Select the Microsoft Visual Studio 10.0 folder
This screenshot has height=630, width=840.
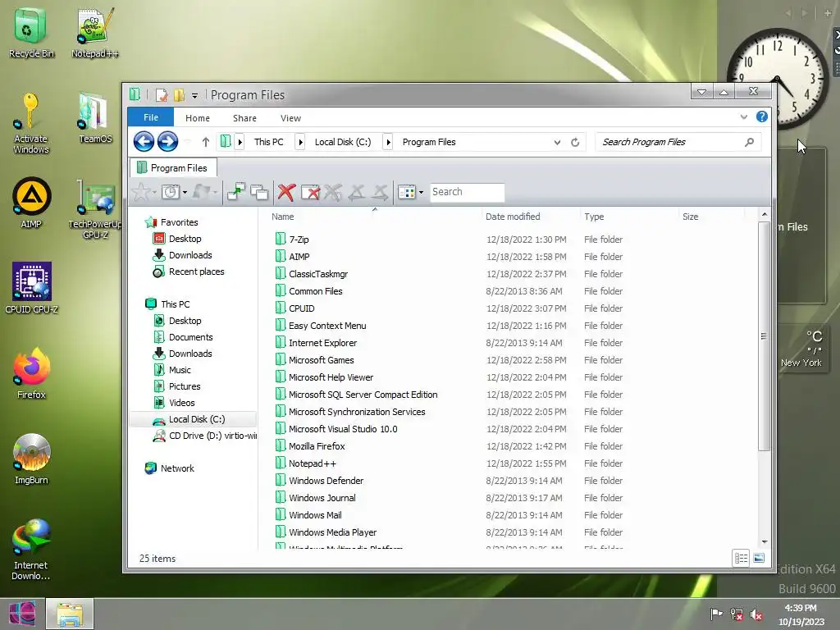click(343, 429)
